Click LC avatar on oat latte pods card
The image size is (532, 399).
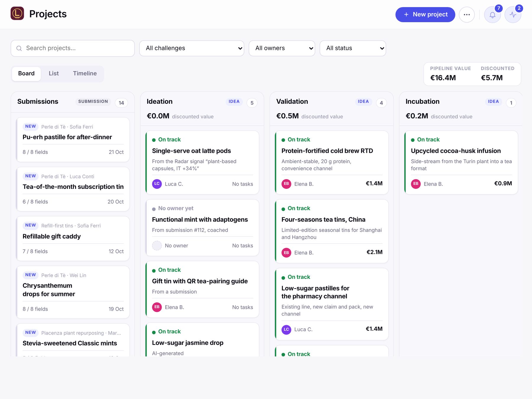pos(157,184)
